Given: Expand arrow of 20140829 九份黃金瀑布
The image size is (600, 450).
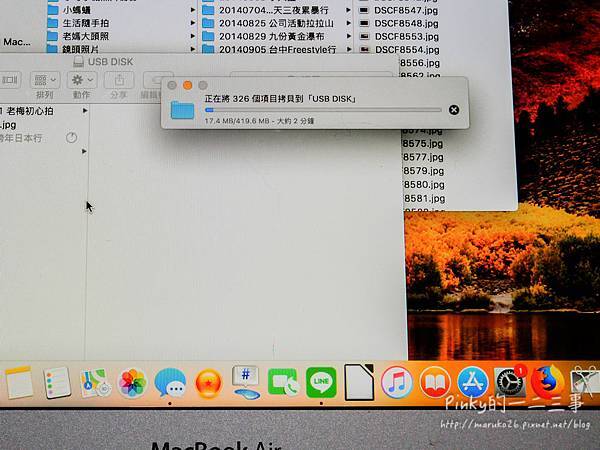Looking at the screenshot, I should click(348, 36).
